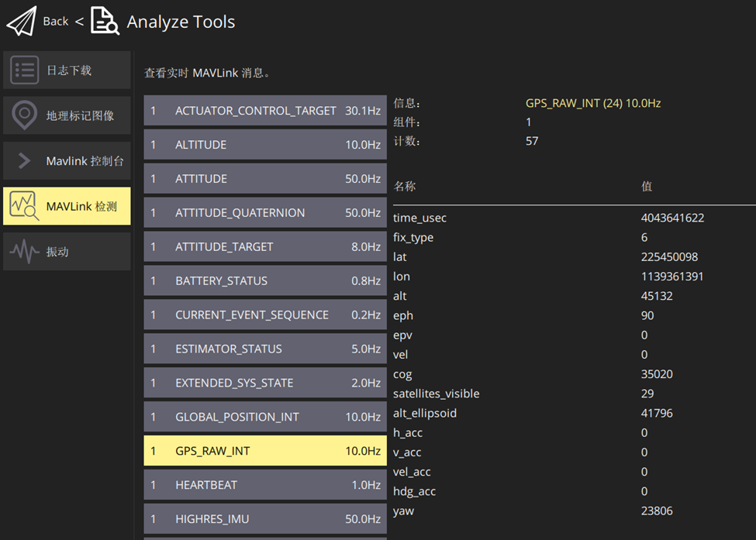Select the GLOBAL_POSITION_INT message row
This screenshot has height=540, width=756.
click(x=265, y=417)
